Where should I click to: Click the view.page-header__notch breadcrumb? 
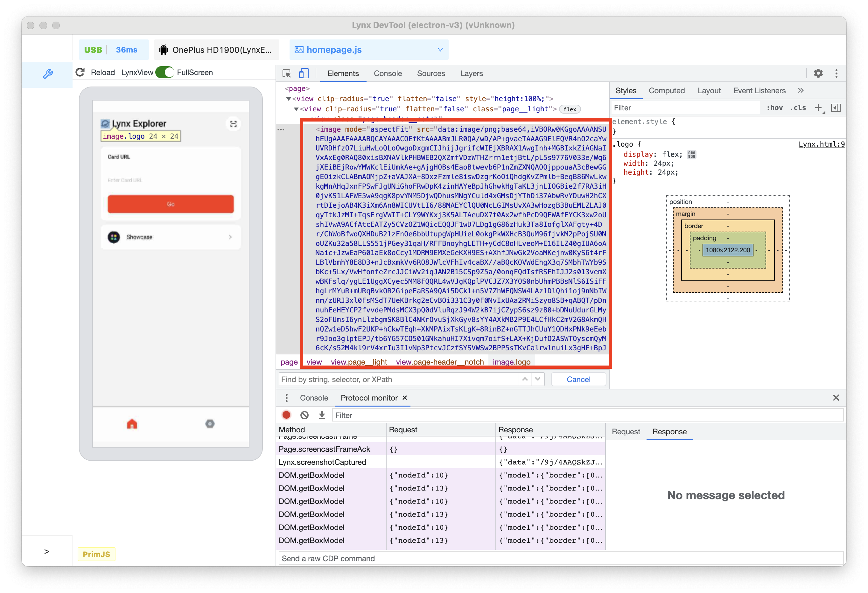(x=440, y=362)
